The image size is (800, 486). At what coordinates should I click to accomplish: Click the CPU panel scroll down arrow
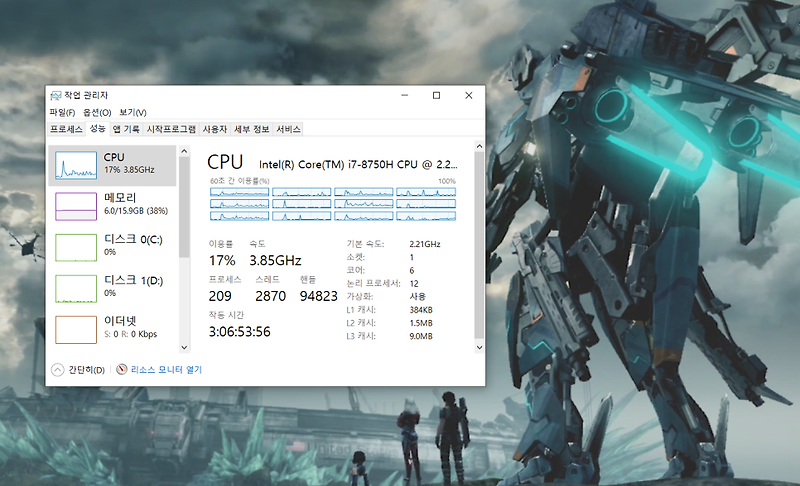(x=479, y=347)
